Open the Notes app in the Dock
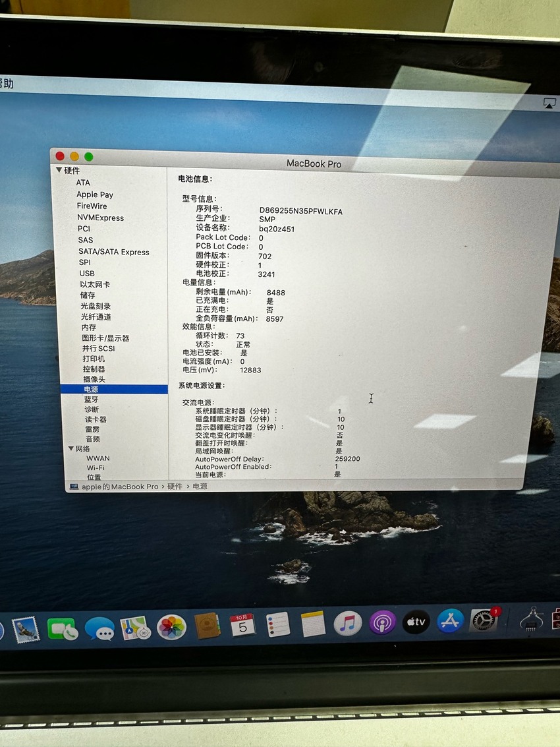Image resolution: width=560 pixels, height=747 pixels. pos(313,624)
